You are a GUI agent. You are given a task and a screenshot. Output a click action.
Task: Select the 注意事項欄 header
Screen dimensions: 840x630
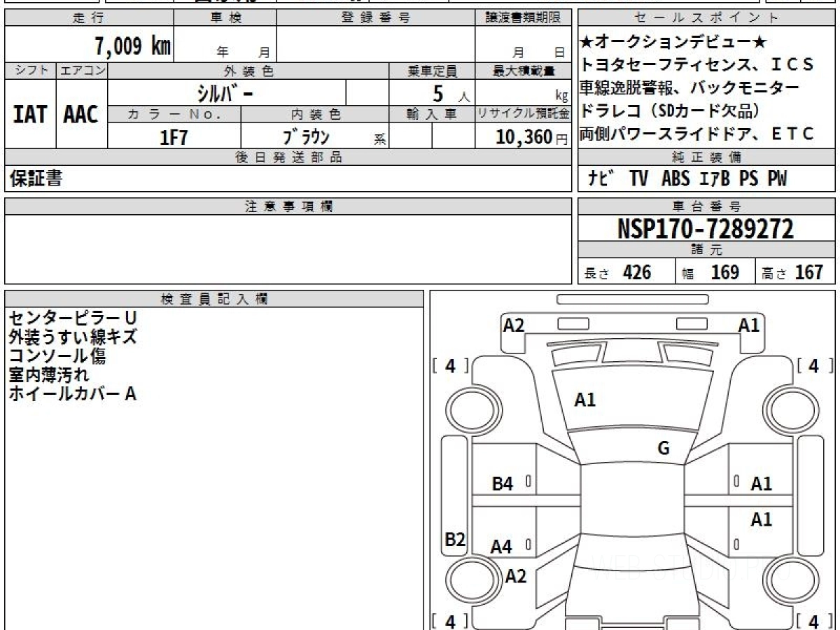pyautogui.click(x=288, y=206)
